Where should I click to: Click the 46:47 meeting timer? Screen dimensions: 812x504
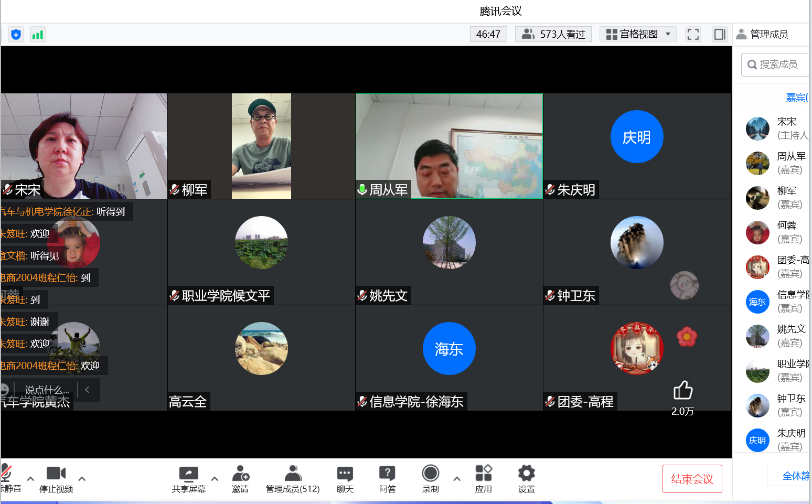[488, 34]
